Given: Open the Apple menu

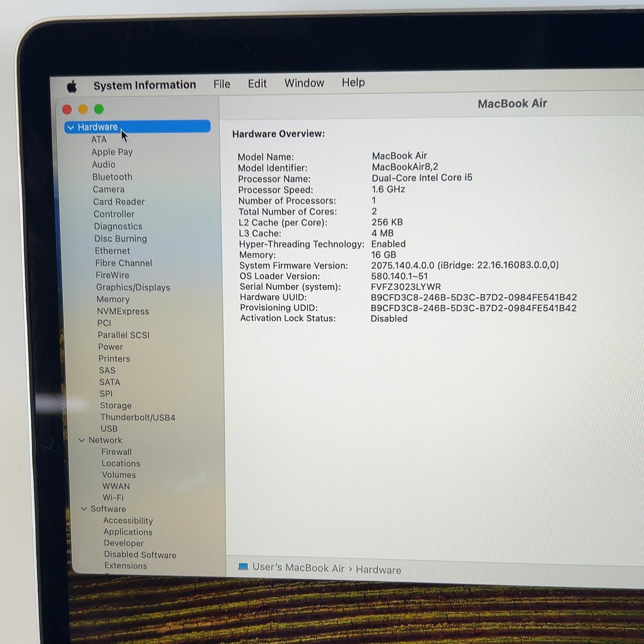Looking at the screenshot, I should (x=72, y=87).
